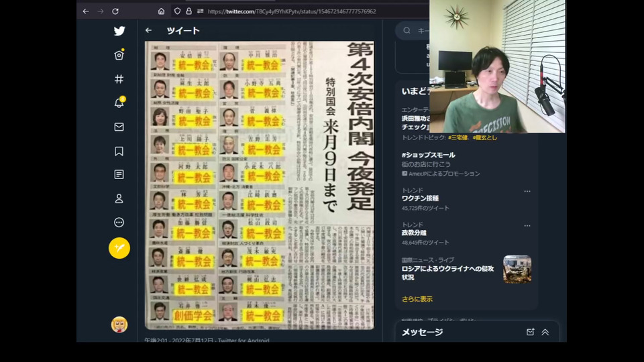Click new message icon in メッセージ bar
This screenshot has height=362, width=644.
click(530, 332)
